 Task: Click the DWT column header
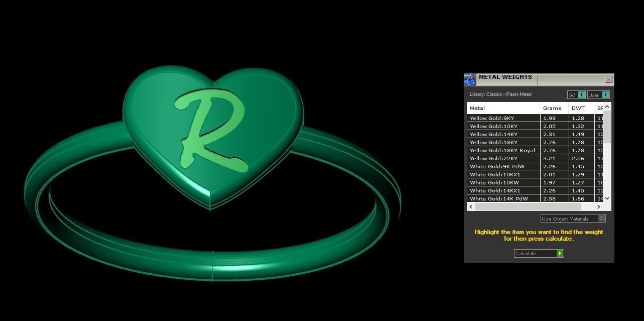[x=581, y=108]
